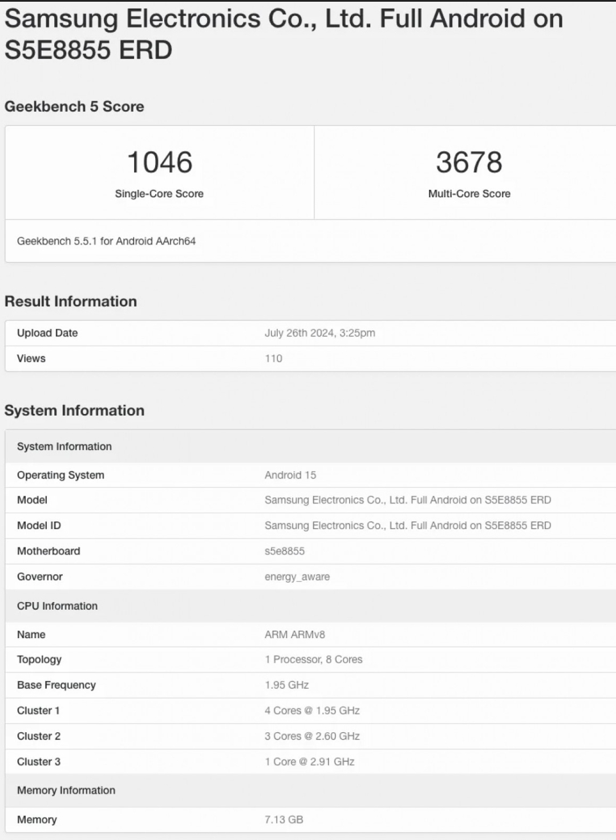Viewport: 616px width, 840px height.
Task: Click the Views label
Action: coord(31,359)
